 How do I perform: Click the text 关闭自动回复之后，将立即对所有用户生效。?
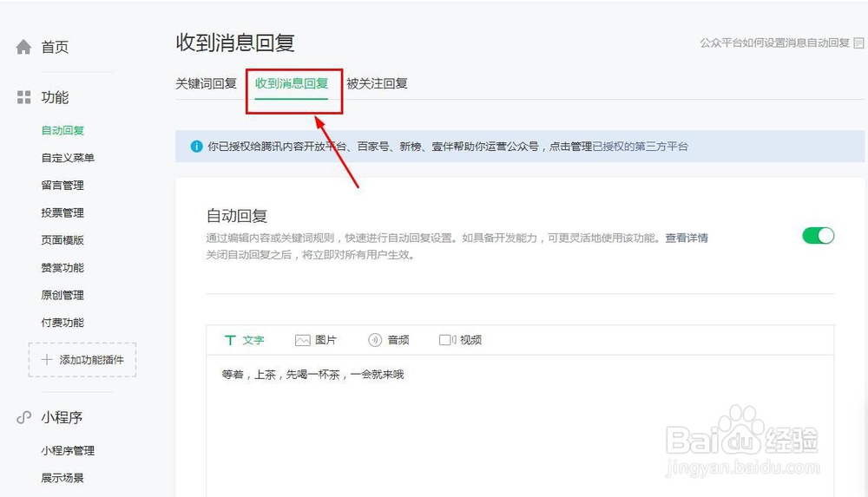pos(311,255)
